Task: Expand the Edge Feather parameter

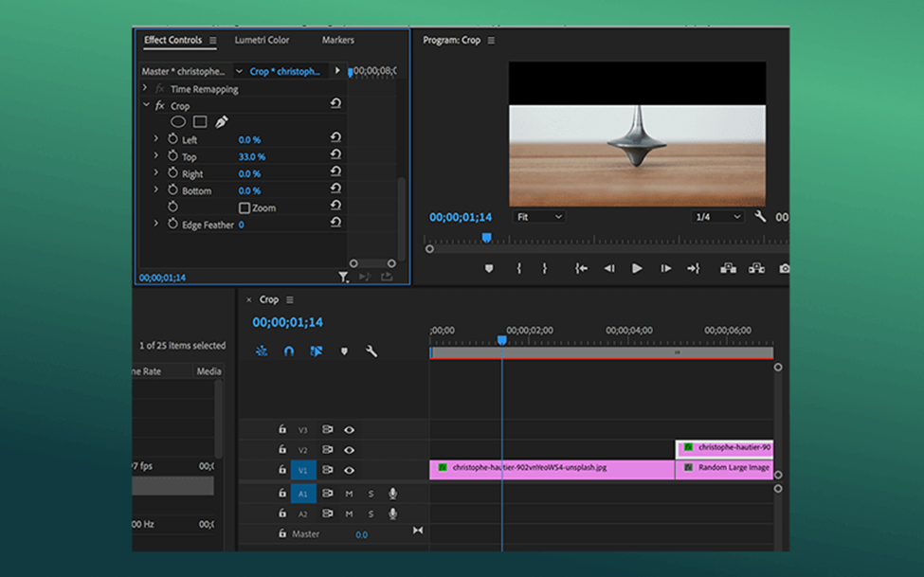Action: click(x=156, y=224)
